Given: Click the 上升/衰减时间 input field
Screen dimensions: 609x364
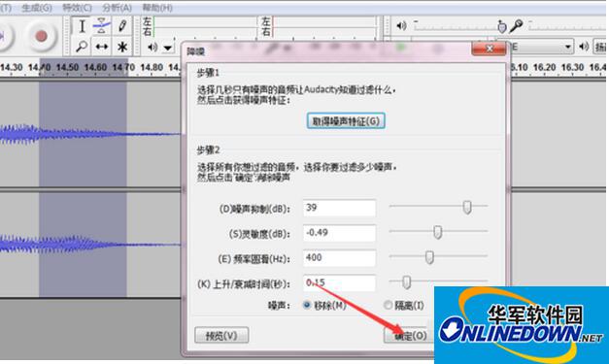Looking at the screenshot, I should (x=339, y=282).
